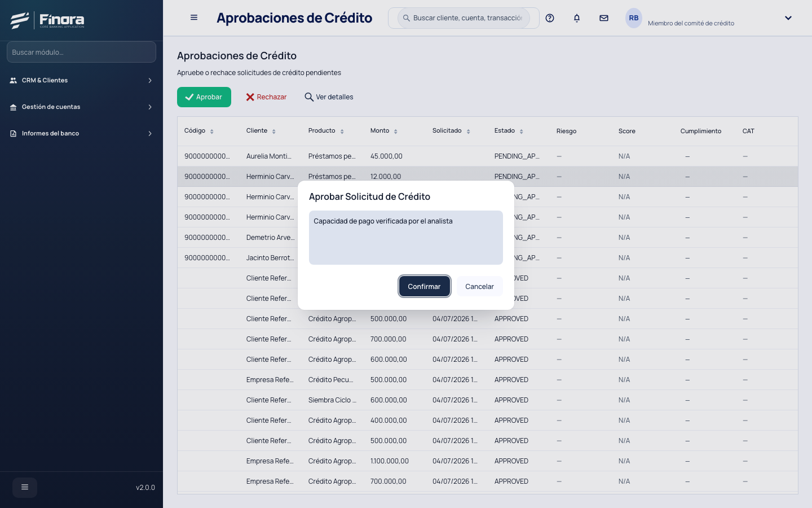Image resolution: width=812 pixels, height=508 pixels.
Task: Sort by Estado column arrows
Action: pyautogui.click(x=522, y=132)
